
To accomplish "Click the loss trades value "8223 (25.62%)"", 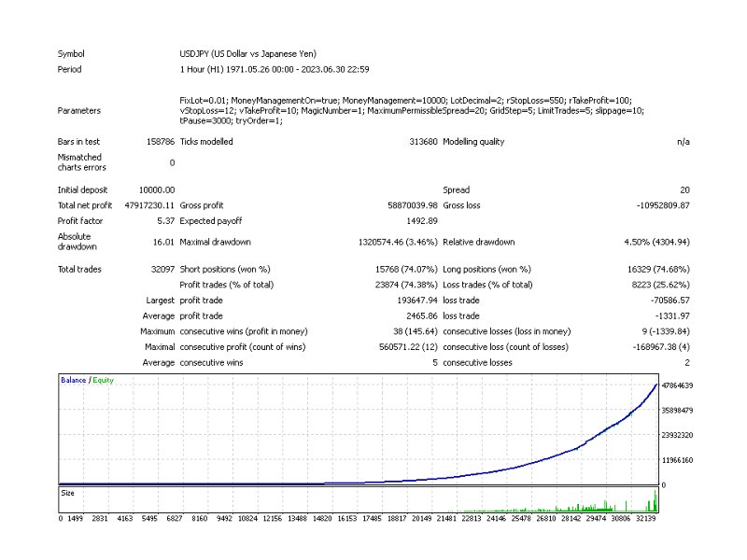I will click(661, 285).
